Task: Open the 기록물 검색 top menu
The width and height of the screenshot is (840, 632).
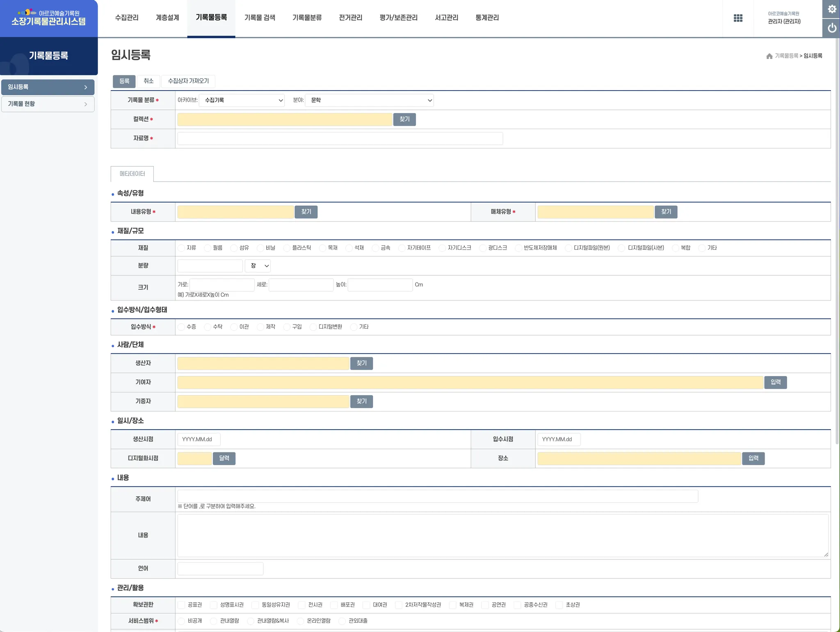Action: pyautogui.click(x=260, y=18)
